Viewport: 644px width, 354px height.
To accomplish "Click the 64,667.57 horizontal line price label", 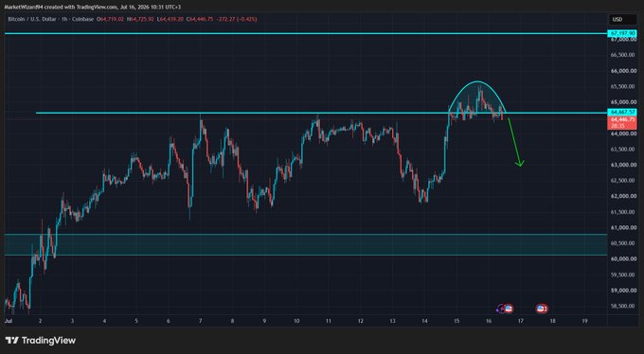I will click(x=622, y=112).
